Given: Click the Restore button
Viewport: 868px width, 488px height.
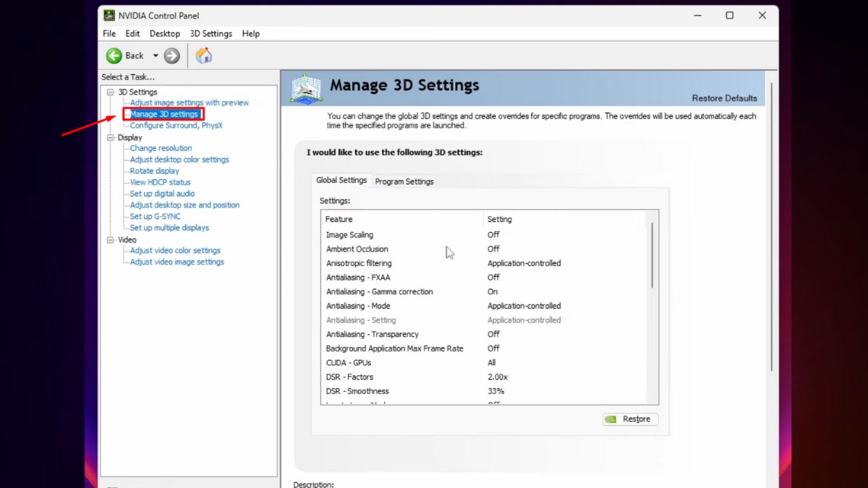Looking at the screenshot, I should [x=630, y=419].
